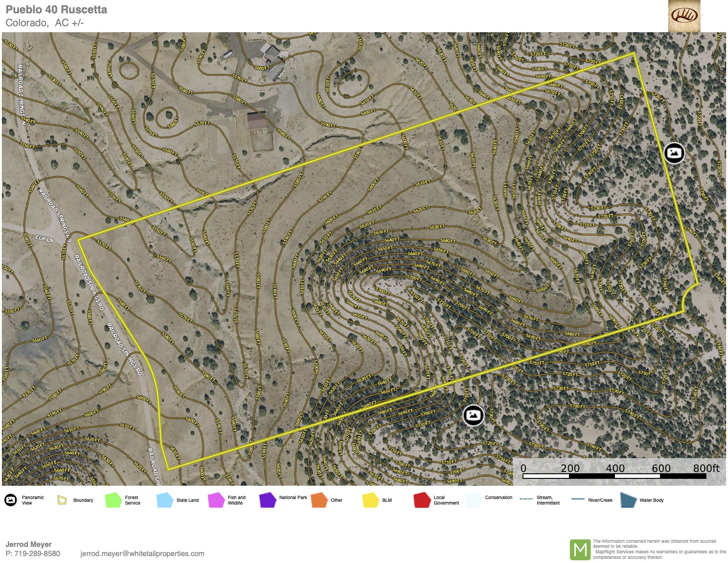Click the Fish and Wildlife pink swatch
Image resolution: width=728 pixels, height=563 pixels.
(216, 500)
